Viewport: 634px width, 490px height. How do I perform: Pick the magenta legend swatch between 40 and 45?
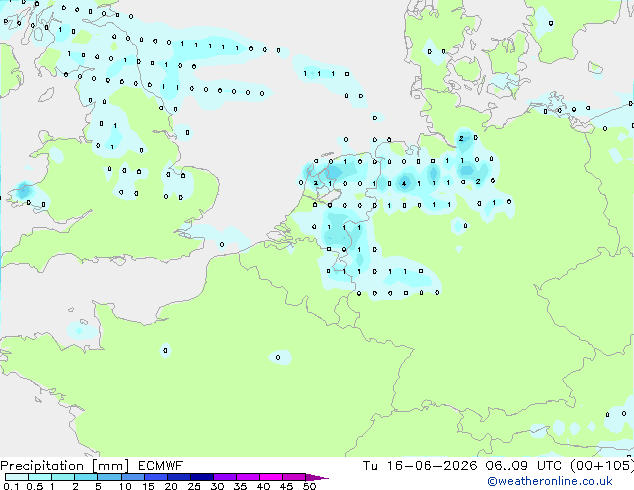271,477
